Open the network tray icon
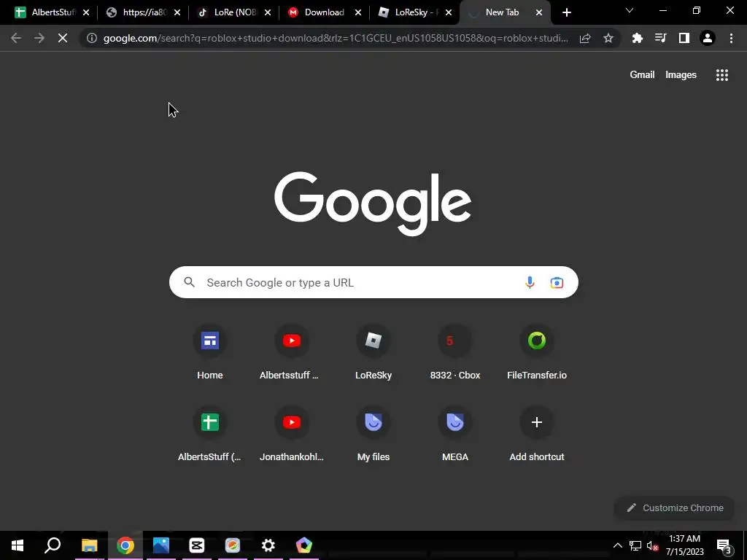Screen dimensions: 747x560 click(x=635, y=545)
